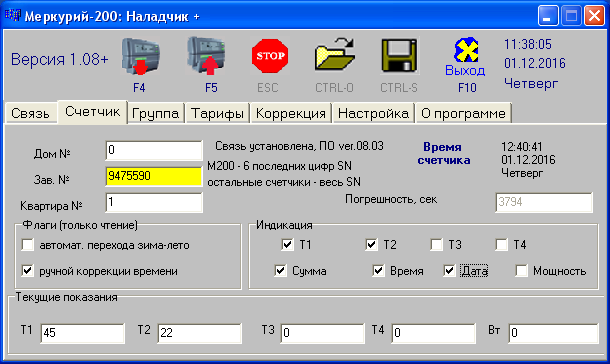Uncheck the T1 indication checkbox
The image size is (610, 364).
(x=287, y=245)
